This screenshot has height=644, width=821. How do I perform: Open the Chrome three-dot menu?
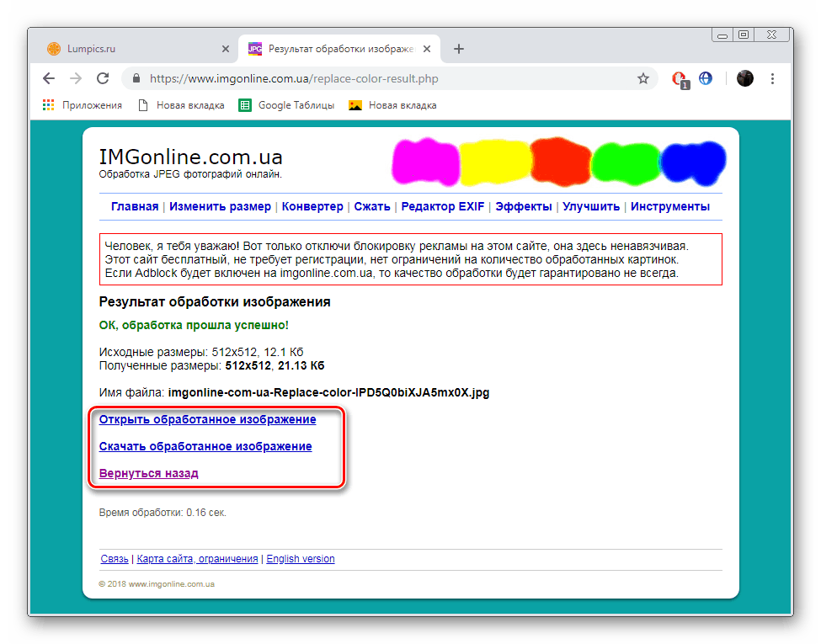[772, 78]
